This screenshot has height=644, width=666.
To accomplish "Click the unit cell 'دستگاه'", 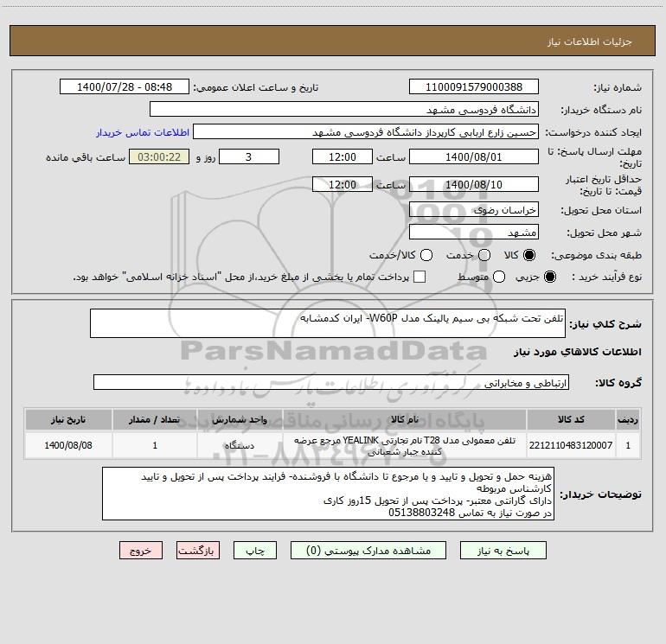I will (x=240, y=445).
